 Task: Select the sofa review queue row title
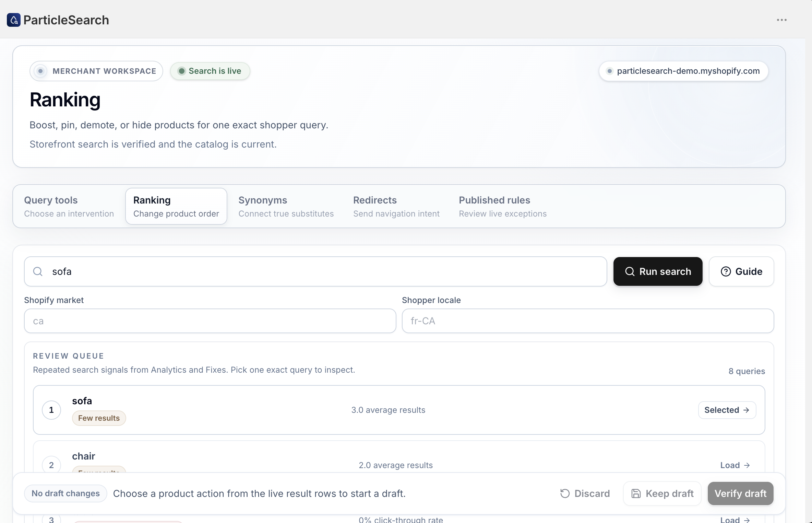click(x=82, y=401)
